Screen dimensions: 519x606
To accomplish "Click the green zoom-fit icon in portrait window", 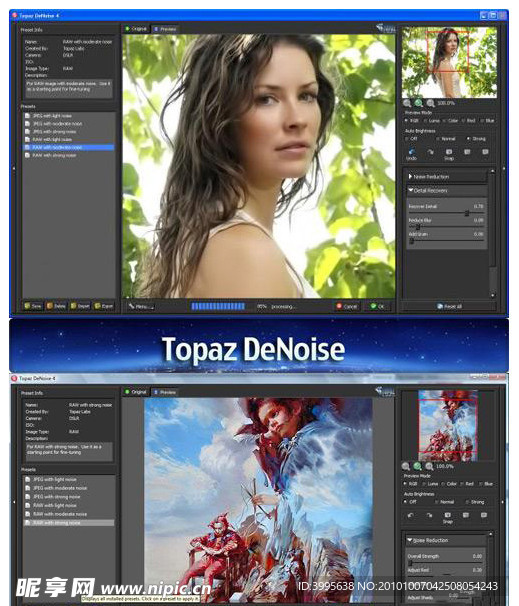I will coord(419,103).
